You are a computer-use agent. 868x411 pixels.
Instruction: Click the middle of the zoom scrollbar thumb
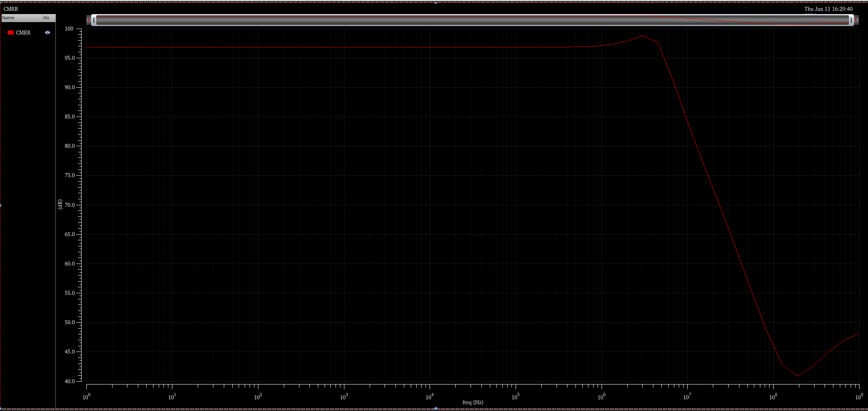[x=473, y=20]
